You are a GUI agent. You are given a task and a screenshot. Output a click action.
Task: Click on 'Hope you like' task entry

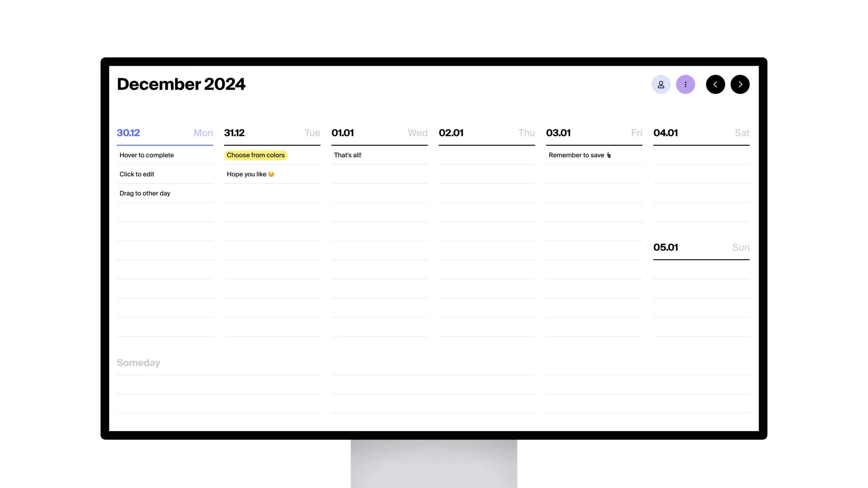[250, 174]
